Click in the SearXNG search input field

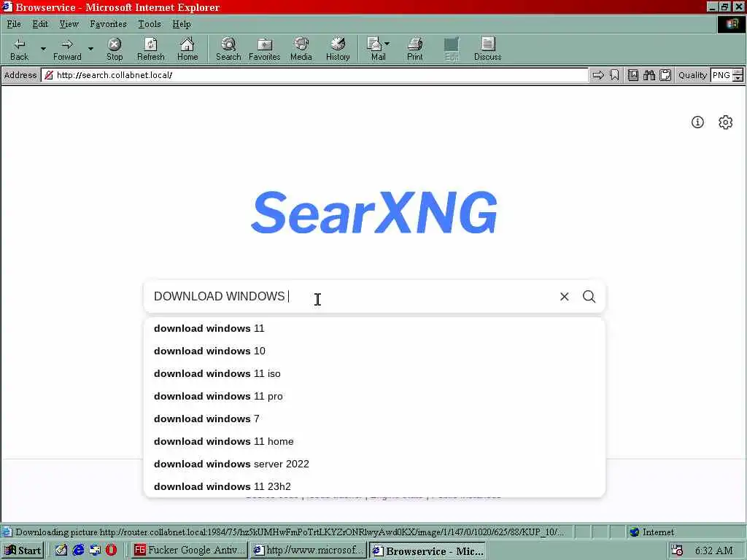352,297
